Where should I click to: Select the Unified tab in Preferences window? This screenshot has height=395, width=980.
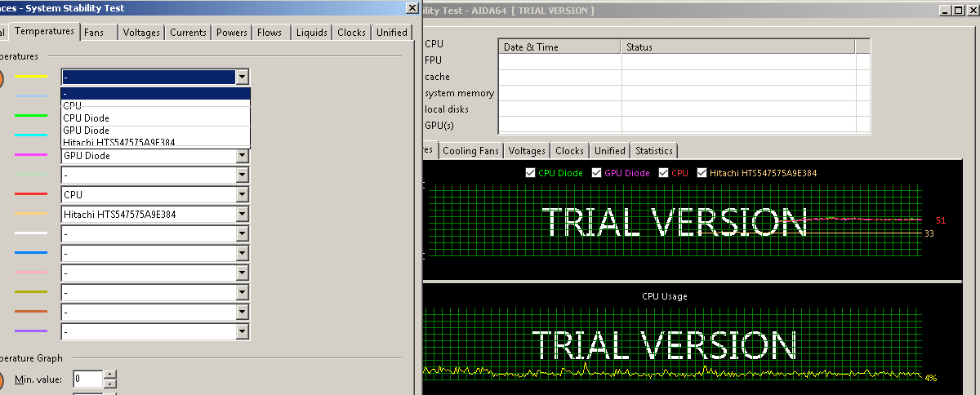(391, 33)
